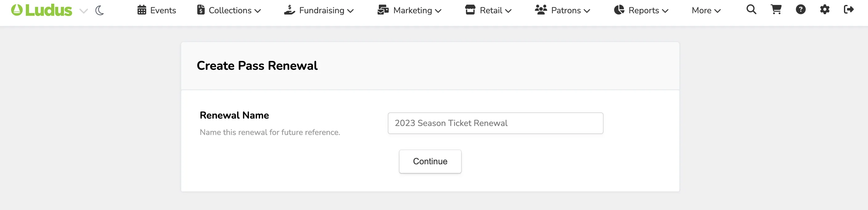
Task: Click the Marketing mail icon
Action: 383,10
